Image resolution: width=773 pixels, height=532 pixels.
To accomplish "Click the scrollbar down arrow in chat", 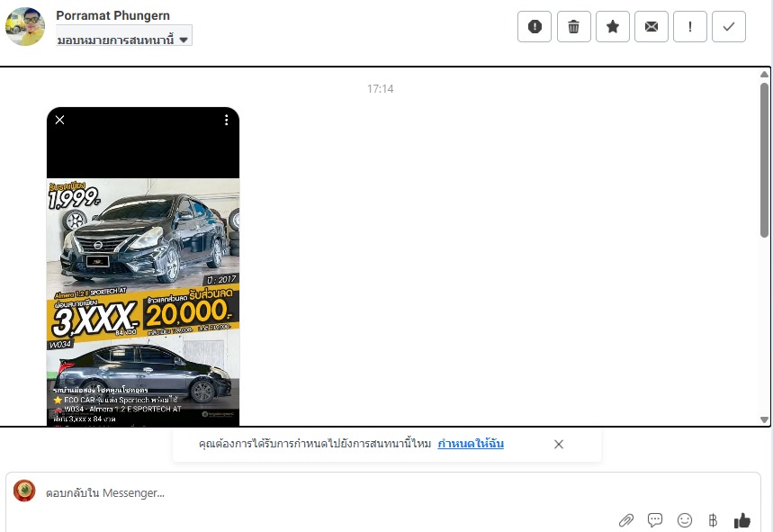I will [x=765, y=419].
